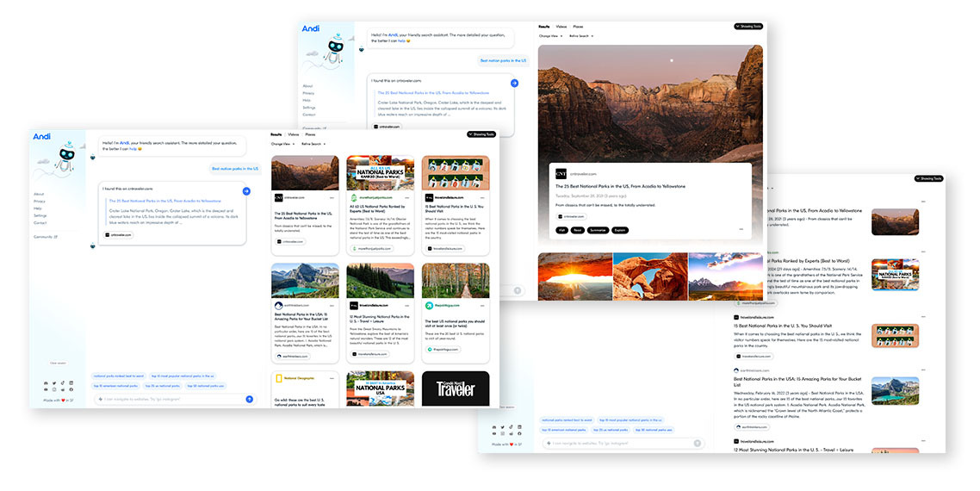This screenshot has height=491, width=980.
Task: Click the Twitter icon in the list-view window's footer
Action: point(502,426)
